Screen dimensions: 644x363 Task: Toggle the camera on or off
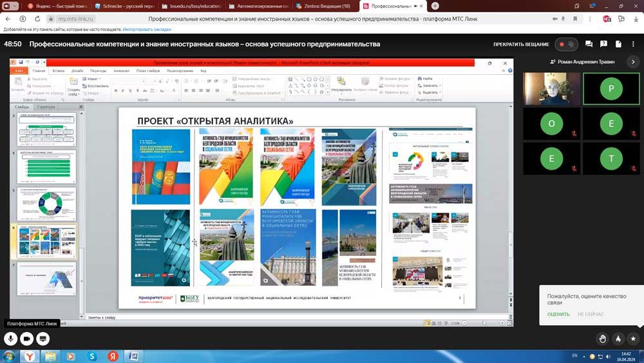pos(27,338)
